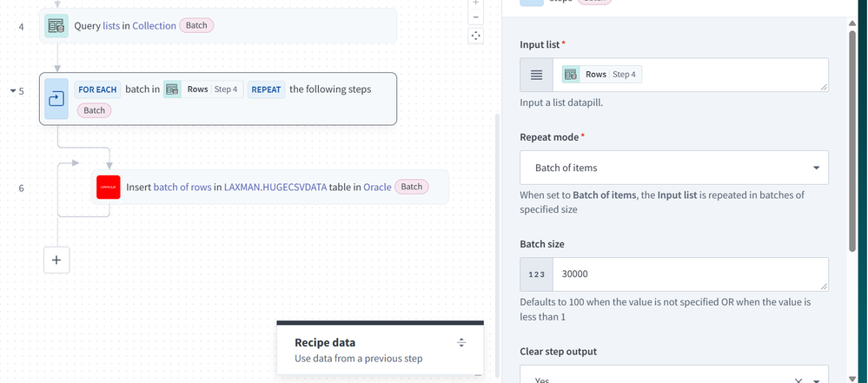Zoom out the recipe canvas with the minus button

pos(475,17)
